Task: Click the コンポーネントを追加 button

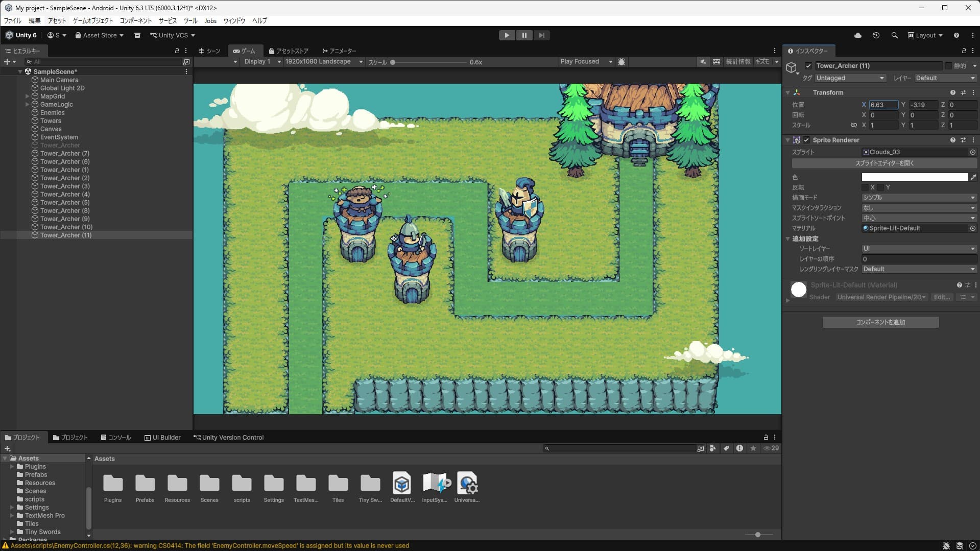Action: [880, 322]
